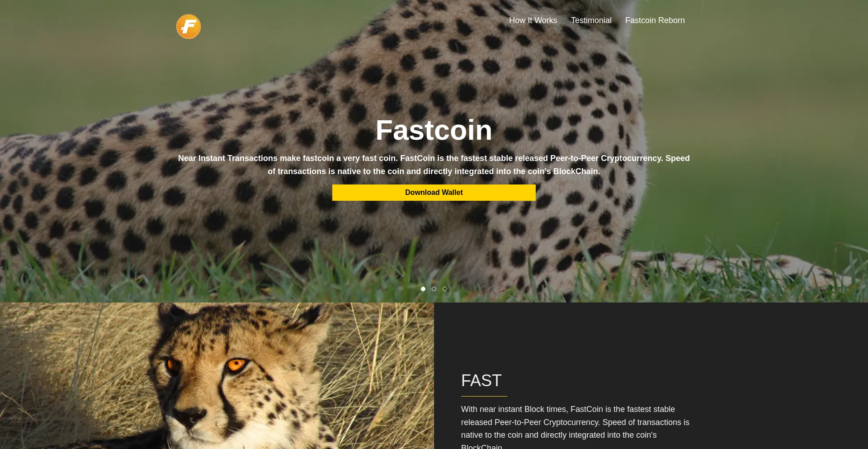Viewport: 868px width, 449px height.
Task: Go to the Testimonial nav link
Action: (591, 20)
